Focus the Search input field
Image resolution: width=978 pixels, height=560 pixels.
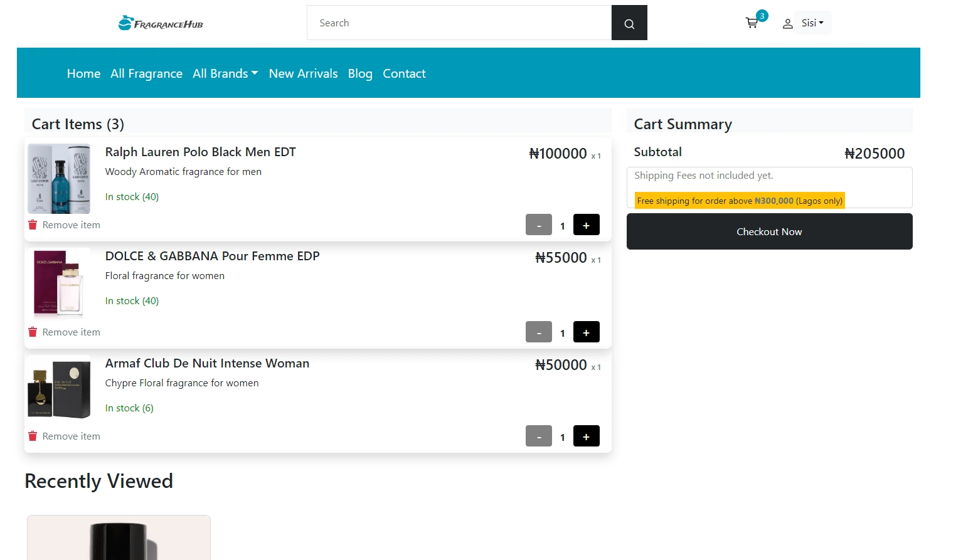pyautogui.click(x=459, y=23)
